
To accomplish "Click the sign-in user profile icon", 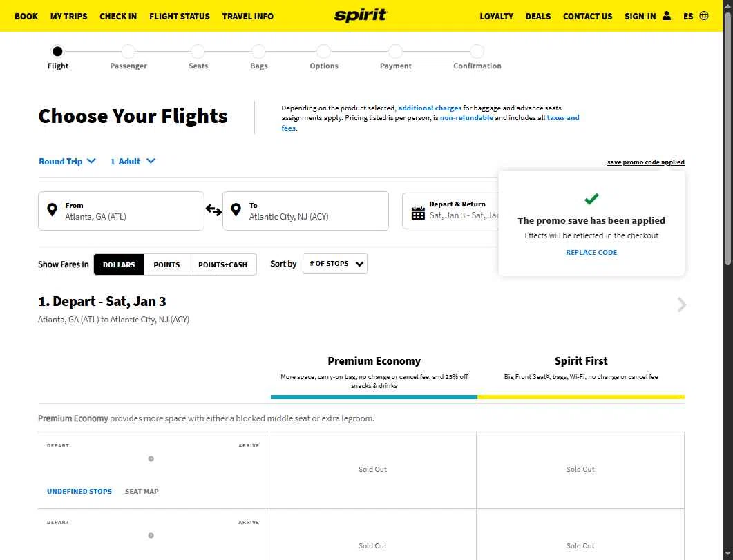I will [667, 16].
